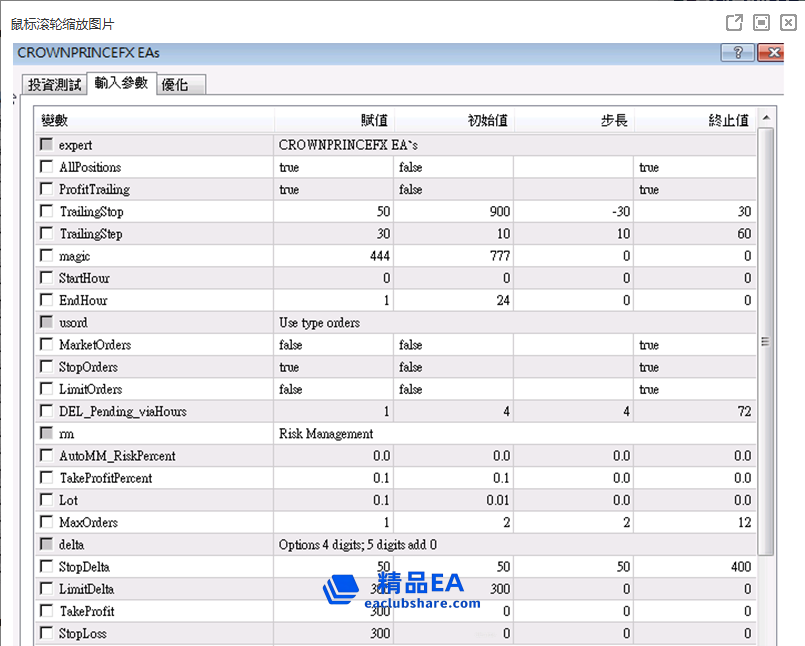The height and width of the screenshot is (646, 805).
Task: Select the TrailingStep value cell showing 30
Action: point(335,234)
